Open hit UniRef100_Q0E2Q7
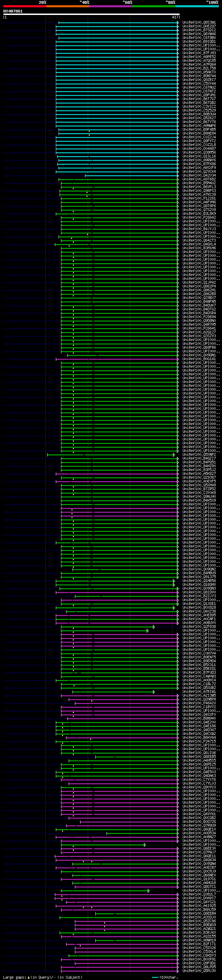Viewport: 222px width, 980px height. point(199,26)
